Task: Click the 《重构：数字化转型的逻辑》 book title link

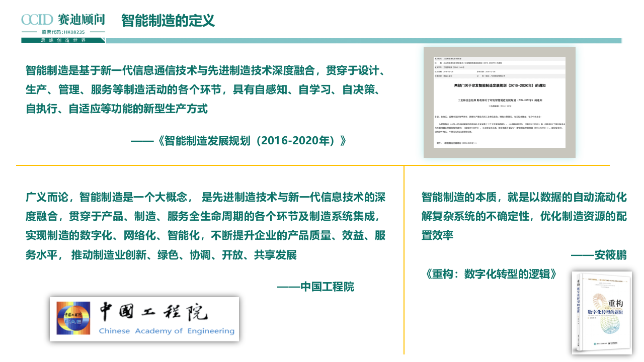Action: (491, 274)
